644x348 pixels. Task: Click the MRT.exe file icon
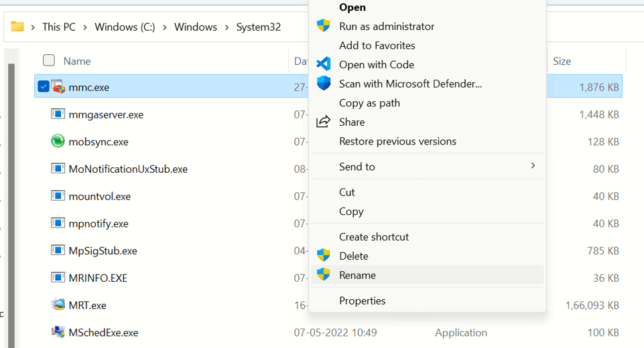[x=58, y=305]
